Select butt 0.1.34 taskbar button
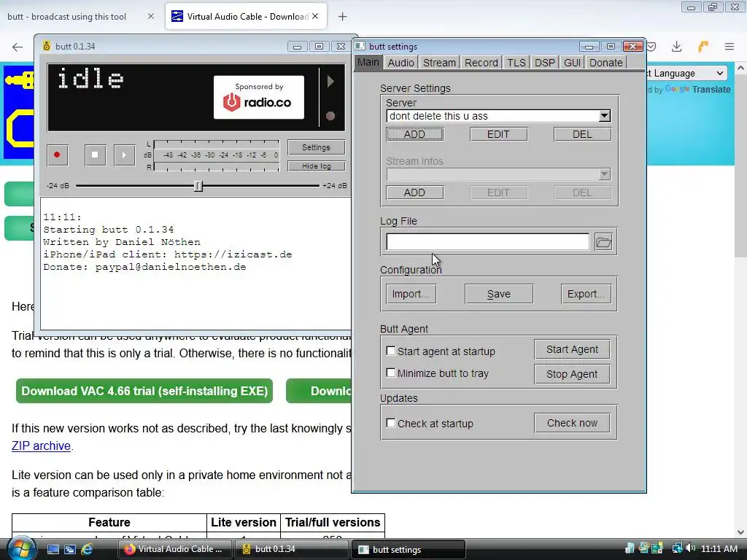747x560 pixels. click(x=292, y=549)
